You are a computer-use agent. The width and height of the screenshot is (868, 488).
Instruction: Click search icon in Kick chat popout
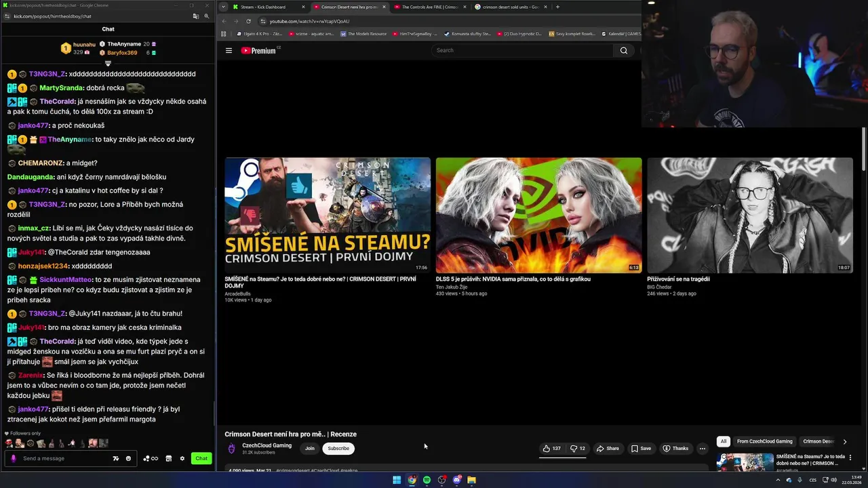click(x=207, y=16)
